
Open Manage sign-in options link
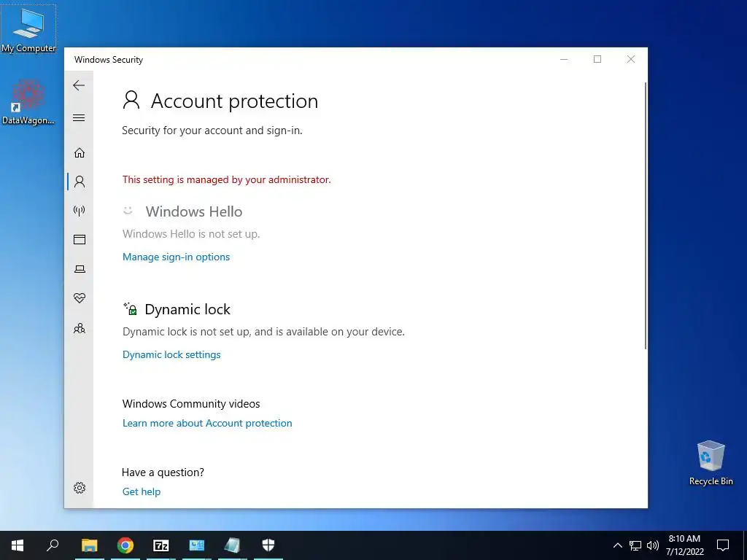[x=176, y=257]
